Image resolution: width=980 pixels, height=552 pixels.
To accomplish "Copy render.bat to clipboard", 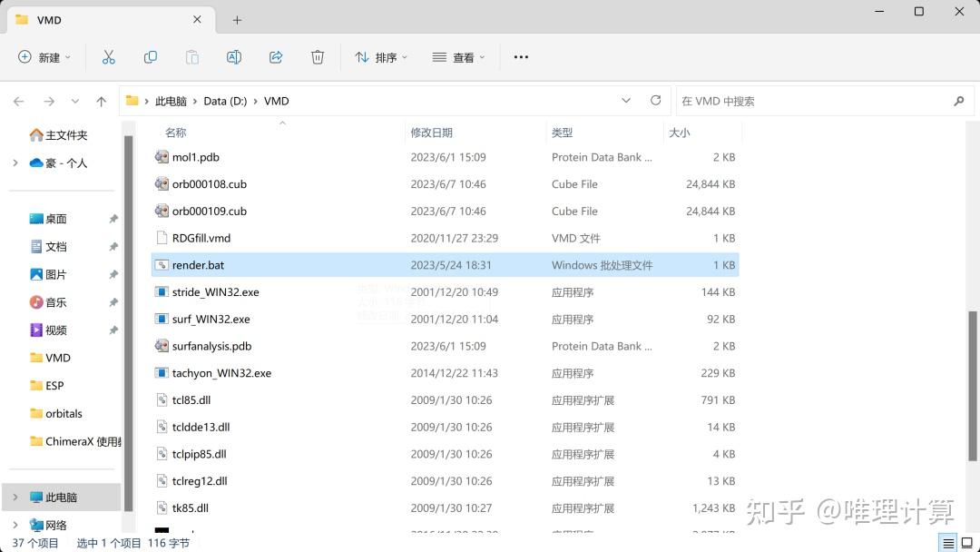I will (x=151, y=56).
